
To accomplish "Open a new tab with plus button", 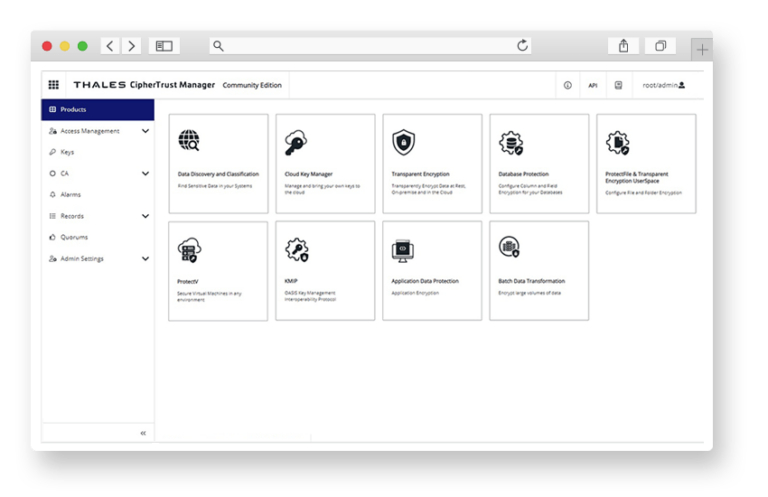I will (x=702, y=49).
